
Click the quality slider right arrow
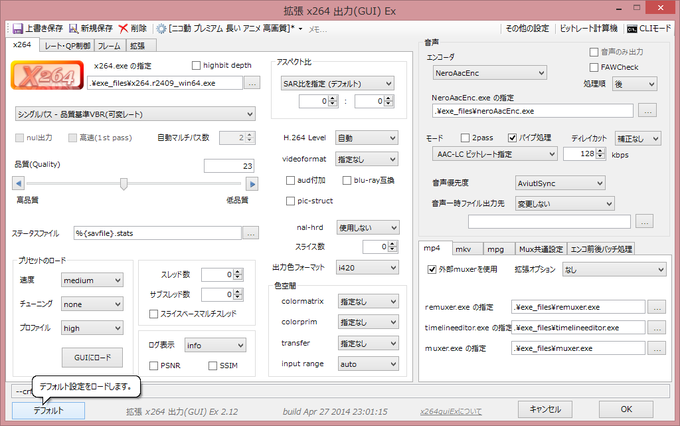(x=252, y=184)
